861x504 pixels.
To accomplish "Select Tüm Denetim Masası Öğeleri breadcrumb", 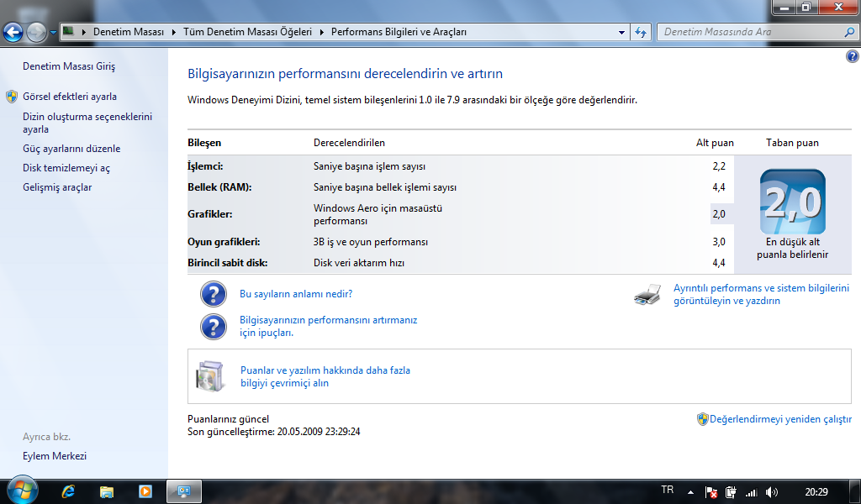I will pyautogui.click(x=247, y=32).
